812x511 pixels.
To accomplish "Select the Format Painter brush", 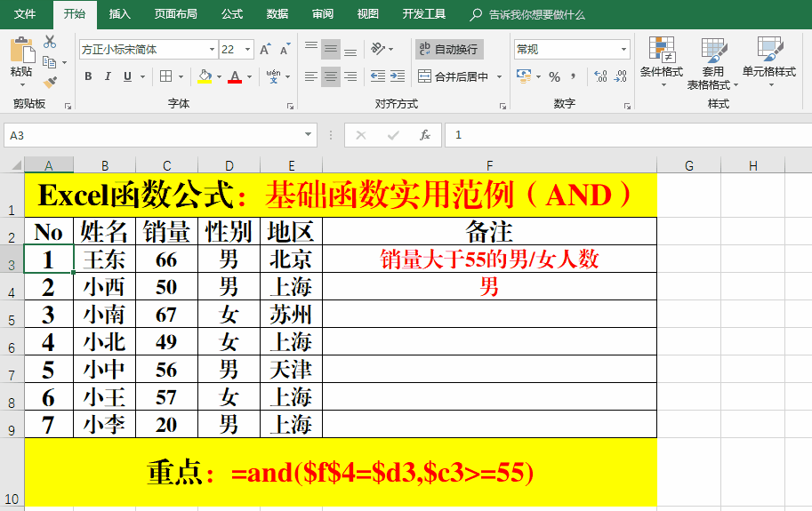I will click(x=49, y=82).
